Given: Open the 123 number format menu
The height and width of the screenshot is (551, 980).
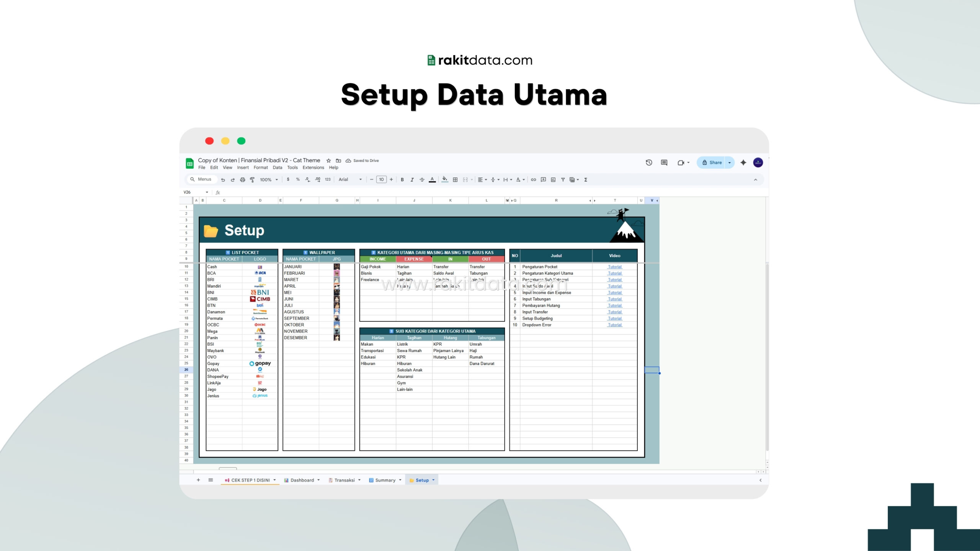Looking at the screenshot, I should [328, 179].
